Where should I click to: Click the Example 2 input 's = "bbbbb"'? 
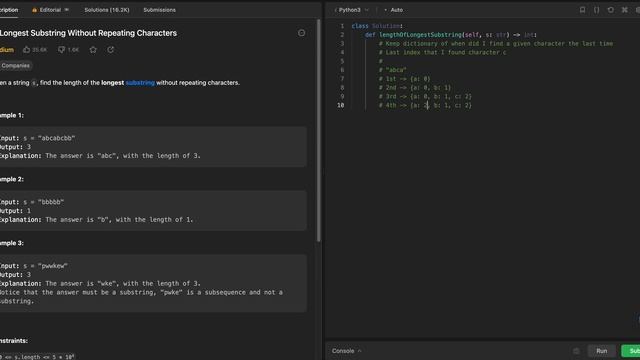(44, 202)
